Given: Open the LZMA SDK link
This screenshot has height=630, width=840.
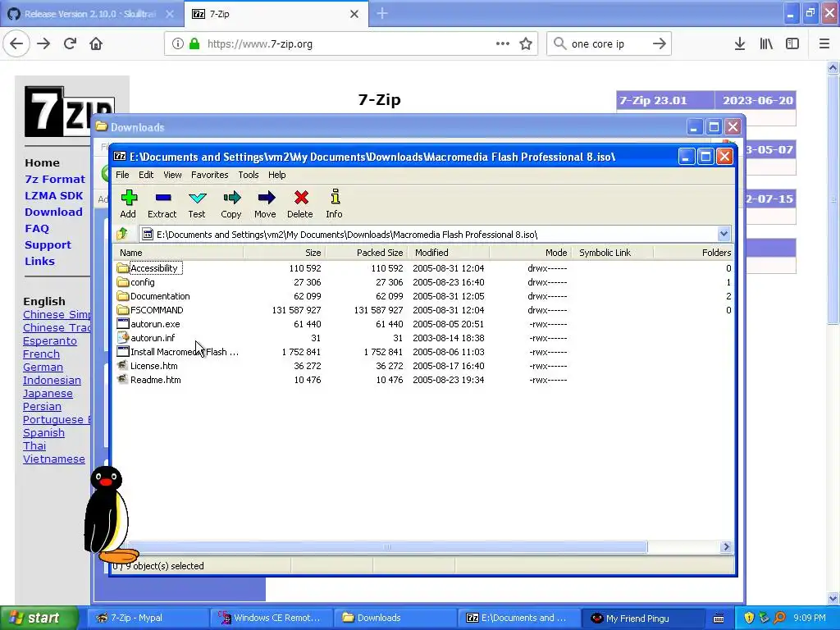Looking at the screenshot, I should [53, 195].
